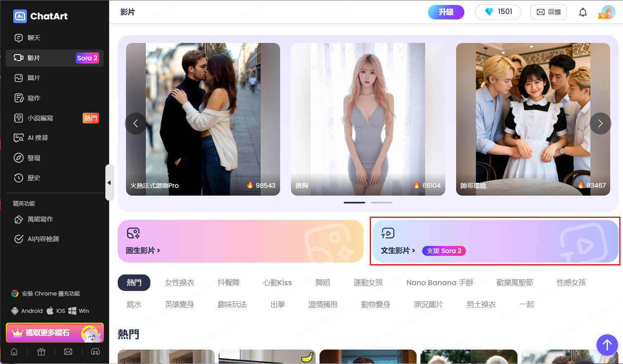623x364 pixels.
Task: Open the user avatar profile menu
Action: [607, 12]
